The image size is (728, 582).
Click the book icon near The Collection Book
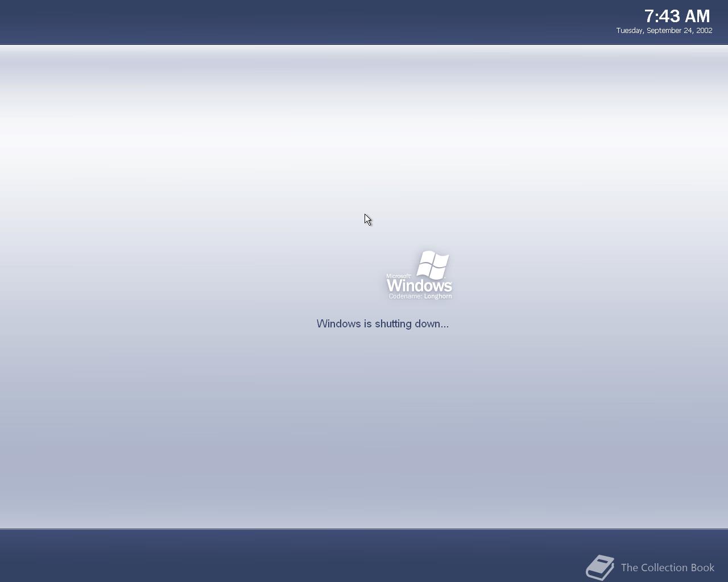(x=600, y=567)
